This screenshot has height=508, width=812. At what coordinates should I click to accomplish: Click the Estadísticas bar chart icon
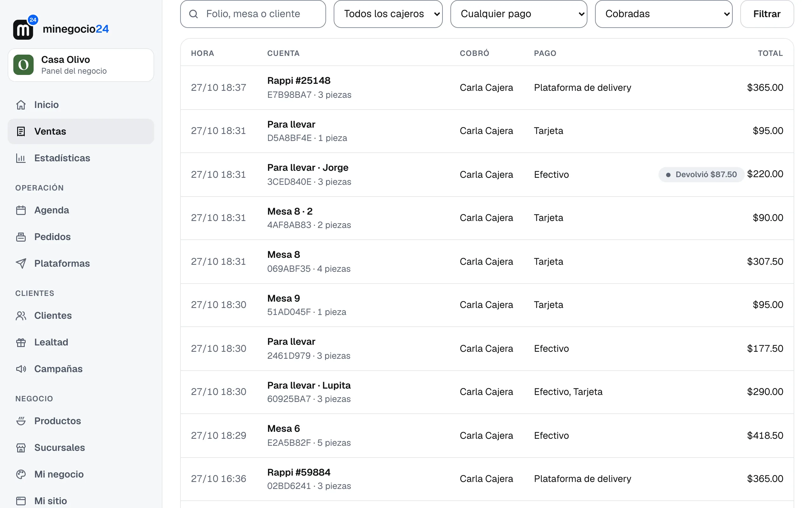21,158
